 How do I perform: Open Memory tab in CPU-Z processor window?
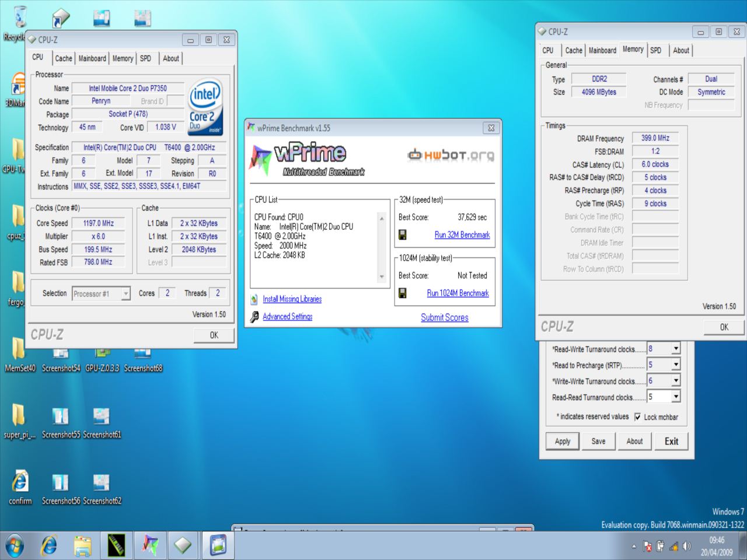tap(123, 58)
